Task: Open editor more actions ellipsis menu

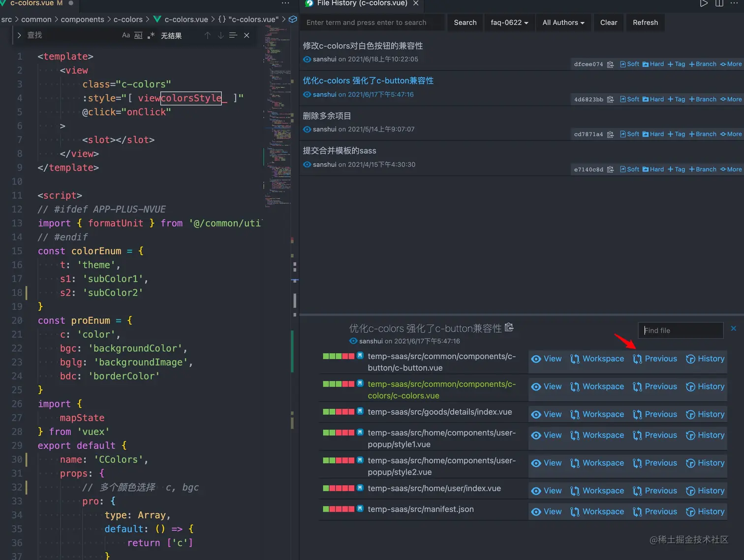Action: (x=285, y=3)
